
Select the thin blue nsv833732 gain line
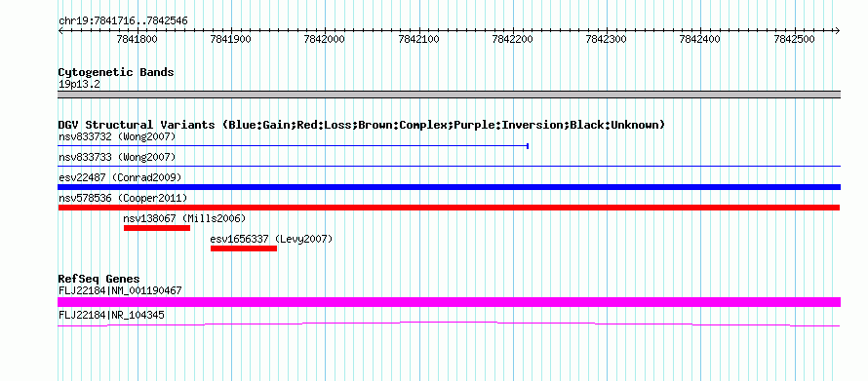tap(293, 146)
